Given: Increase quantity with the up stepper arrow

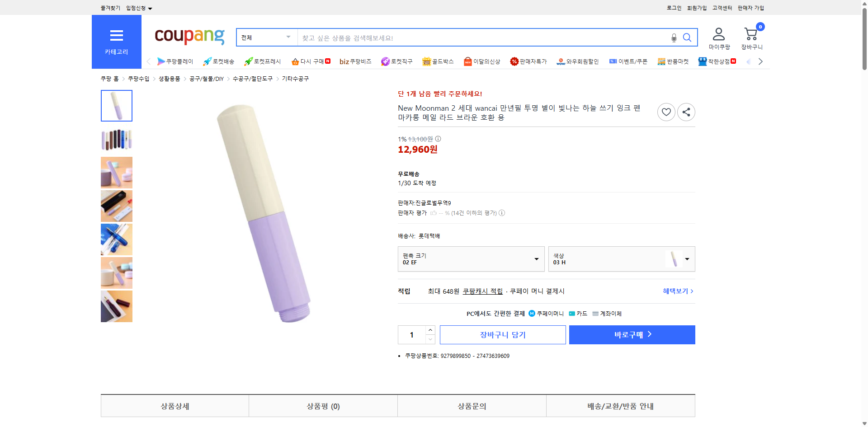Looking at the screenshot, I should coord(429,329).
